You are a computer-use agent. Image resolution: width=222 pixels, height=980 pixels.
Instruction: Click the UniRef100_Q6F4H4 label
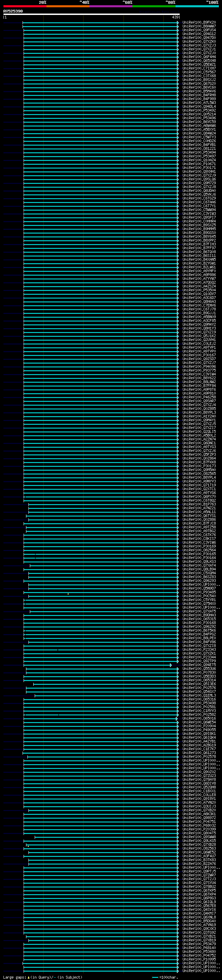click(199, 57)
